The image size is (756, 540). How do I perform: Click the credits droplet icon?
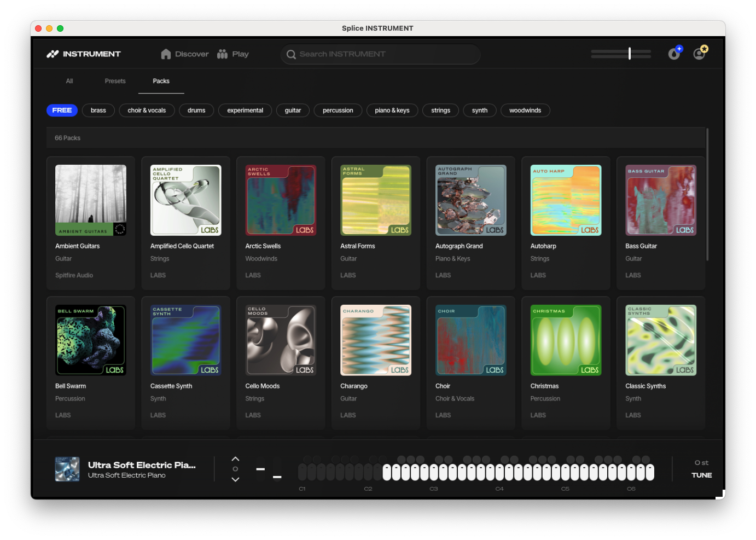coord(674,54)
